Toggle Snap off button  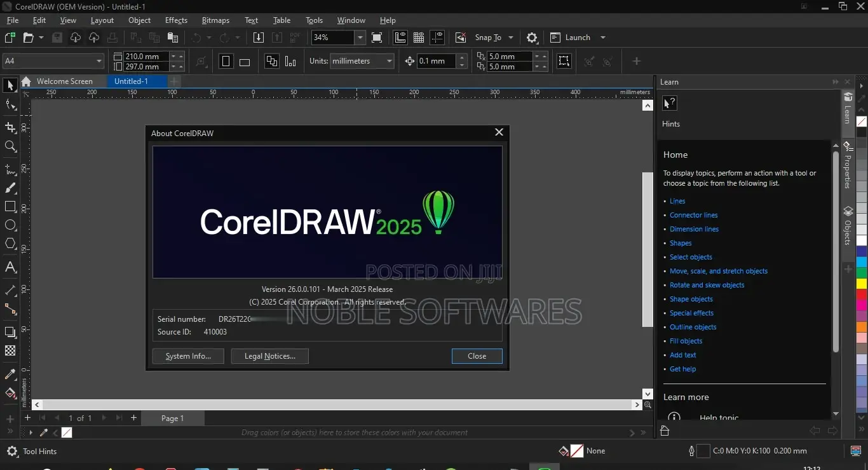[461, 38]
